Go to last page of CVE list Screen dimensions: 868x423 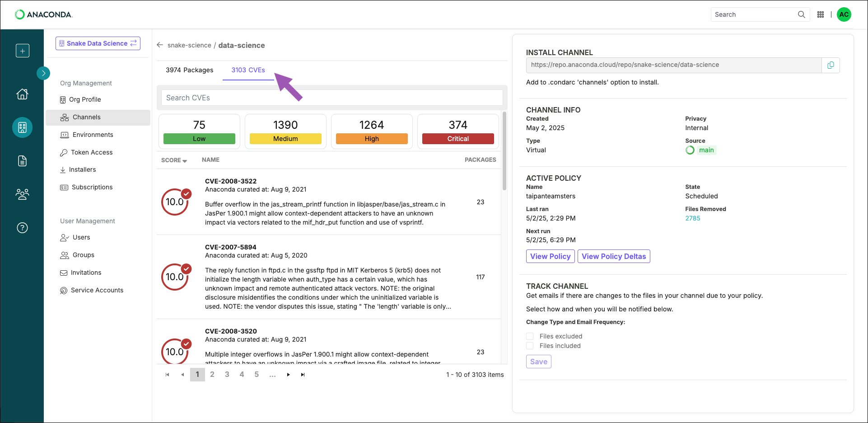[x=303, y=375]
